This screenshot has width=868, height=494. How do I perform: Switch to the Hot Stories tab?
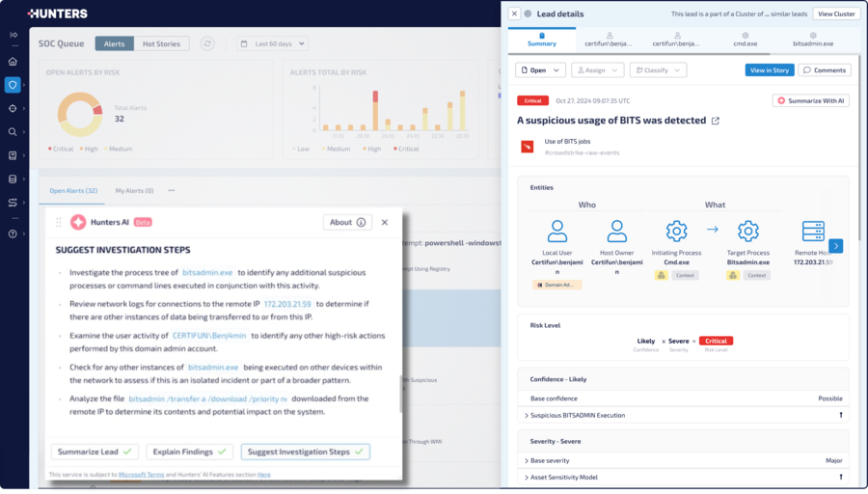coord(161,43)
